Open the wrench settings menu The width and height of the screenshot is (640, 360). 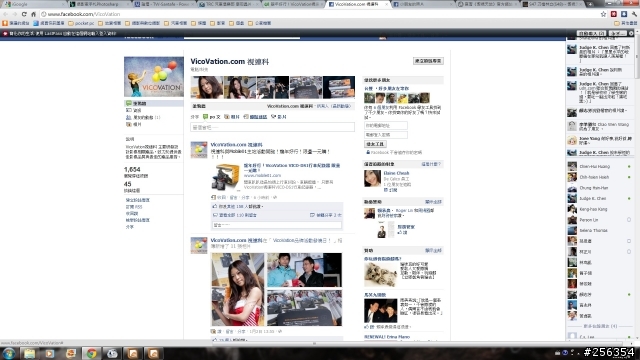634,14
